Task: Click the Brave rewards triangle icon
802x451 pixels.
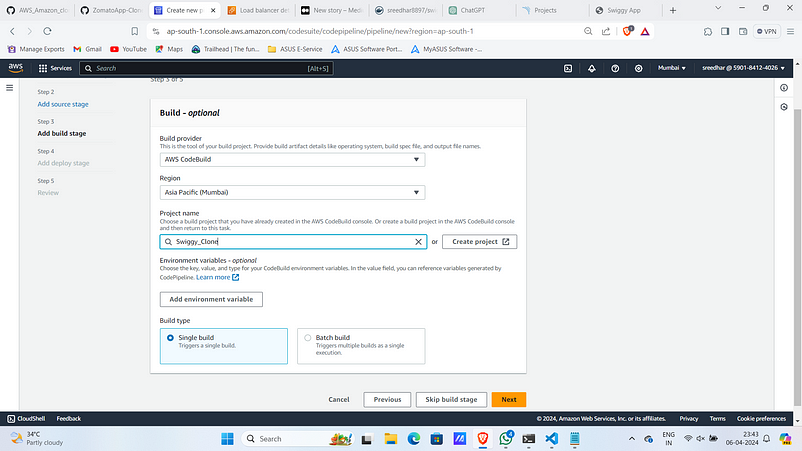Action: 645,31
